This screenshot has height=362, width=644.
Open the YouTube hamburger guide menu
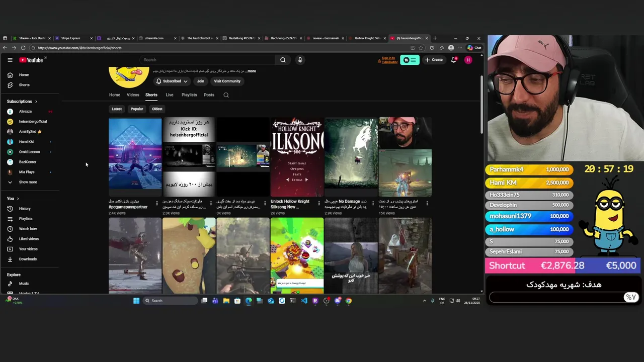10,60
